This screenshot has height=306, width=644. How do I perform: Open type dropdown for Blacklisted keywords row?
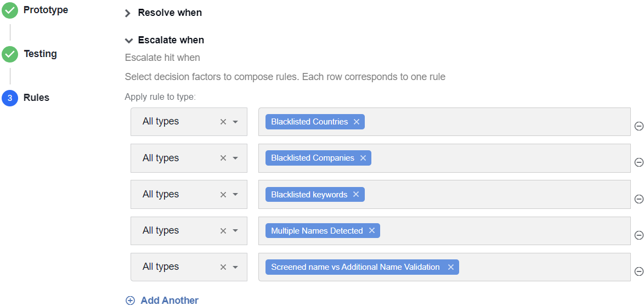235,194
